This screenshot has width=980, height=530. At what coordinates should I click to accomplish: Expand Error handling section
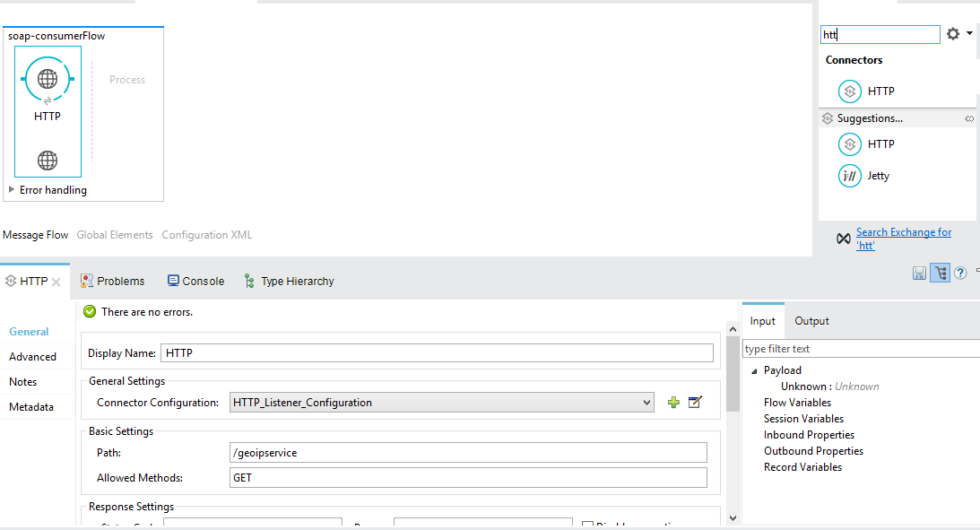coord(12,189)
